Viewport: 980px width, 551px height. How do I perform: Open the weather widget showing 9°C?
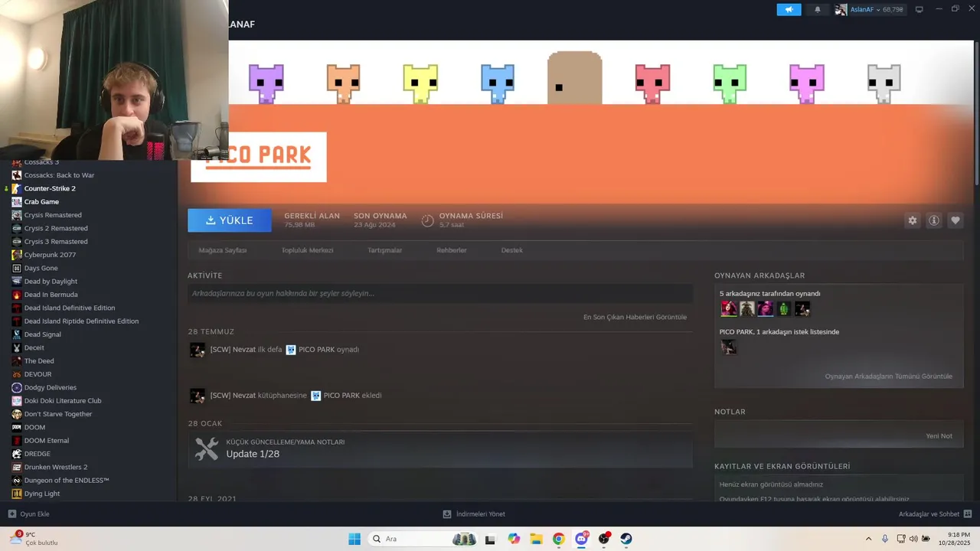[x=34, y=539]
